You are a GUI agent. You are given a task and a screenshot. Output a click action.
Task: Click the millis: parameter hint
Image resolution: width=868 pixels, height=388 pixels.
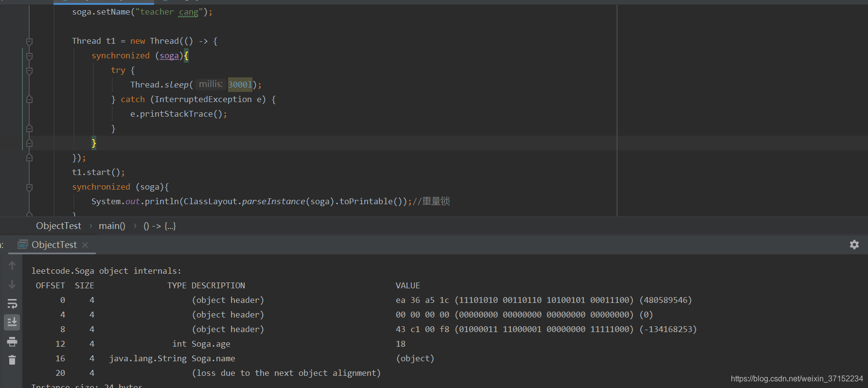pos(211,84)
